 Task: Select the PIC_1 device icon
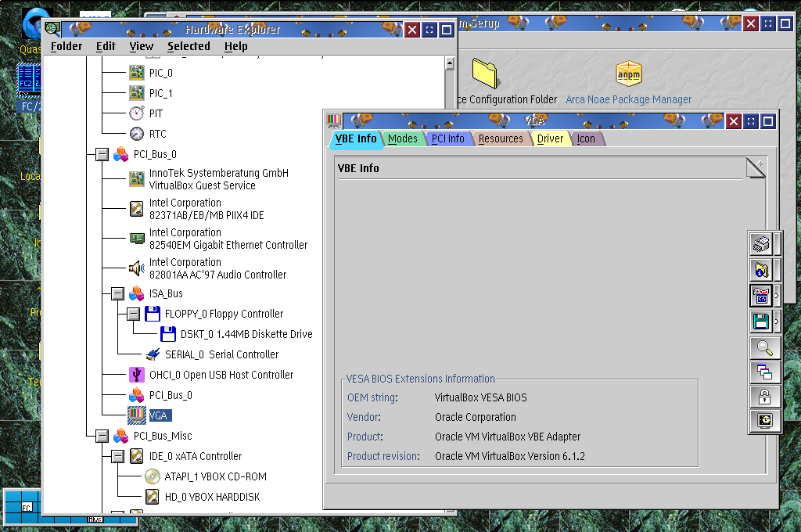136,93
